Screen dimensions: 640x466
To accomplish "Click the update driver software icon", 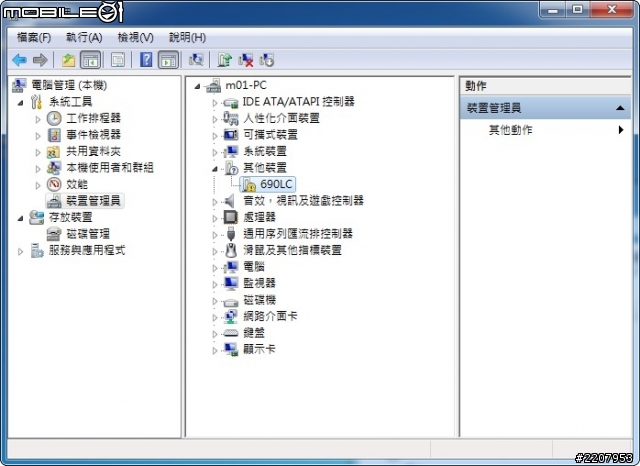I will tap(224, 60).
